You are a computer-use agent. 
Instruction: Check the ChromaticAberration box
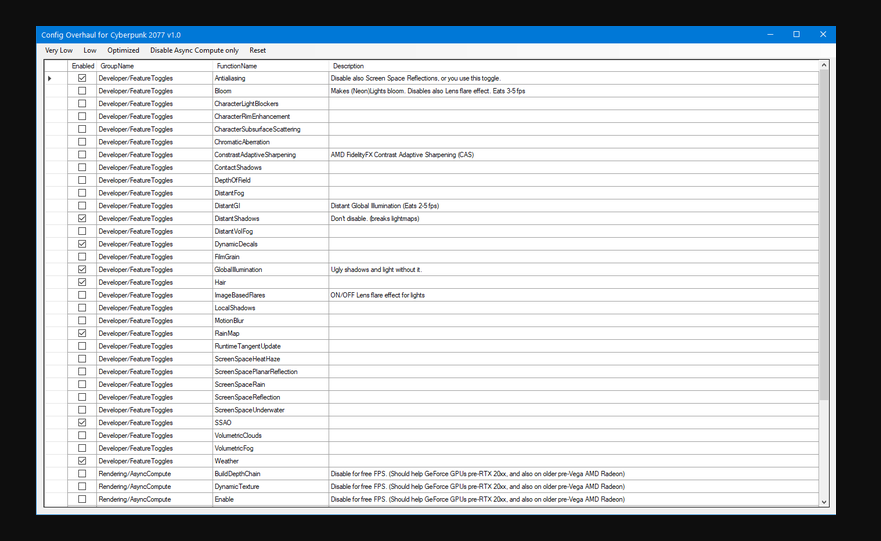pos(82,142)
